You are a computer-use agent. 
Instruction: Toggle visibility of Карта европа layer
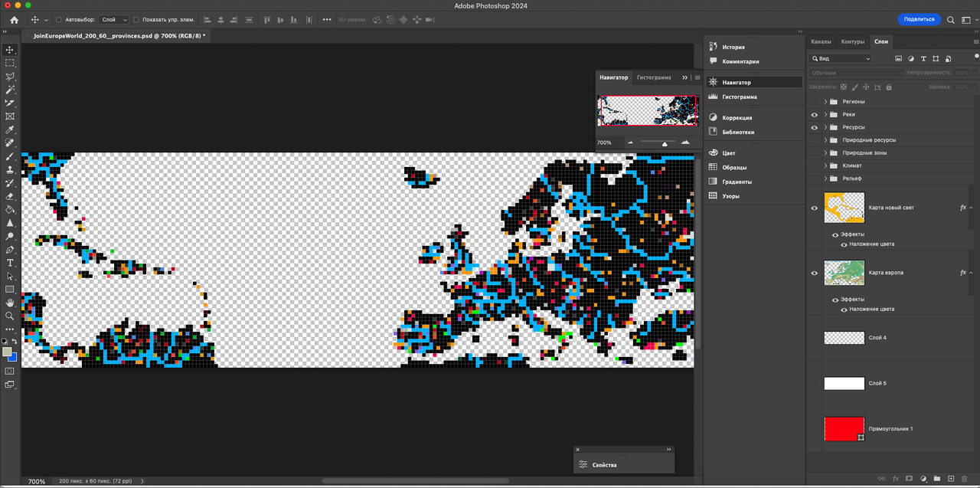coord(815,273)
